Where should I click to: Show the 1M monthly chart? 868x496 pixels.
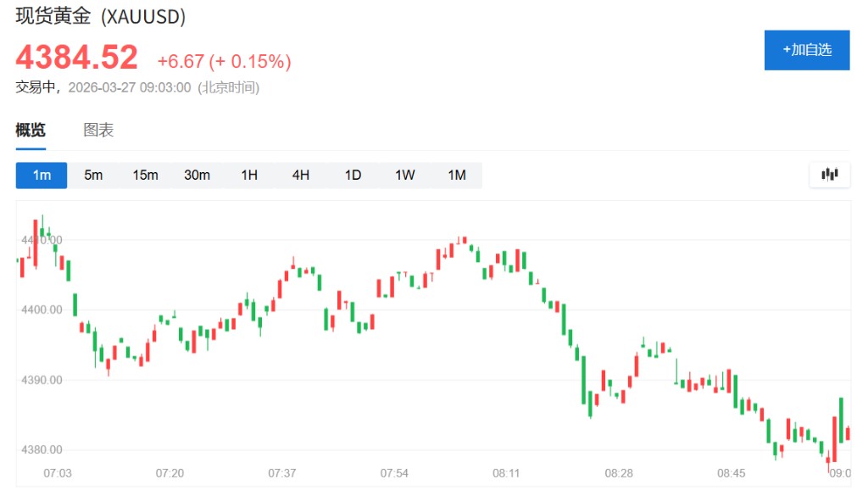tap(457, 176)
